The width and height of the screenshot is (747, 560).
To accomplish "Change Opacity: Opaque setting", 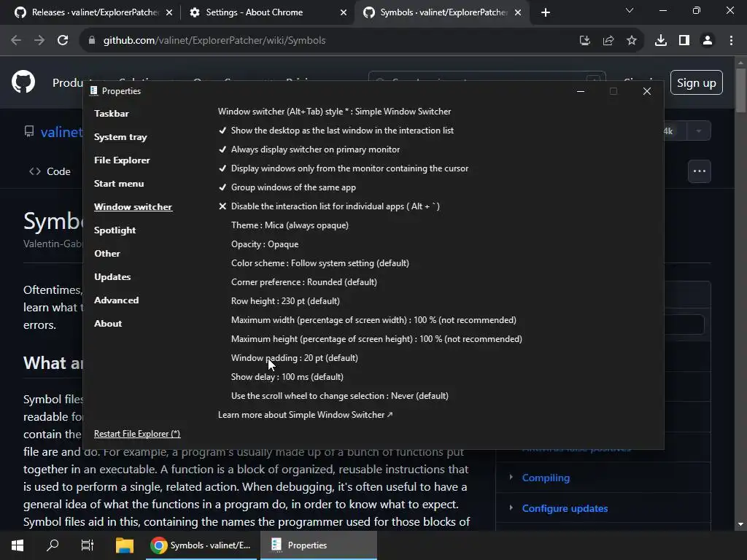I will pos(265,244).
